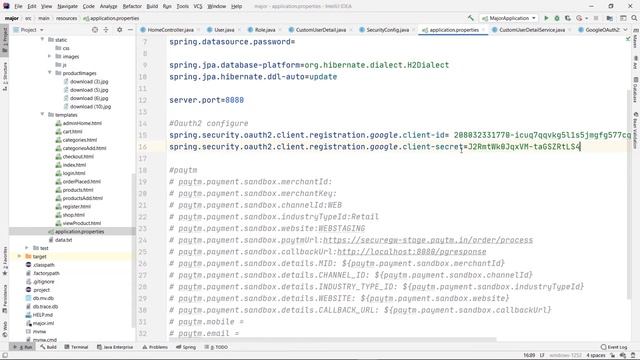Open the Run tool window button
The width and height of the screenshot is (640, 360).
tap(23, 347)
